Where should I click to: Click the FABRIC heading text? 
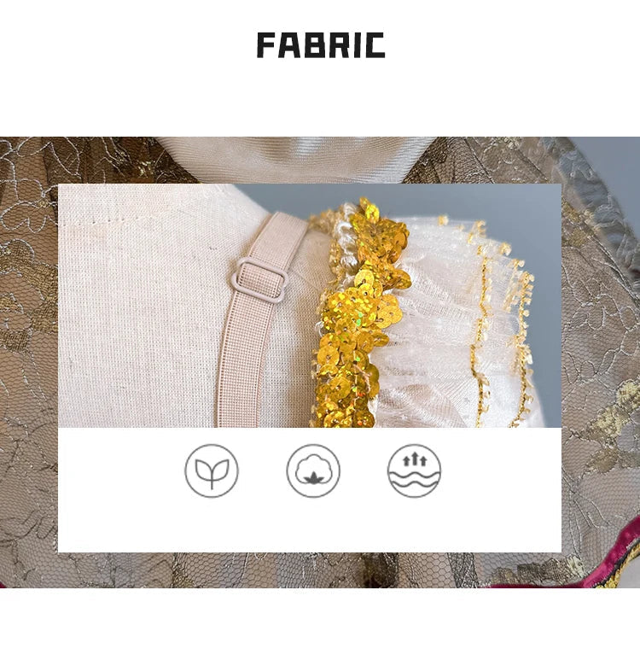tap(321, 45)
